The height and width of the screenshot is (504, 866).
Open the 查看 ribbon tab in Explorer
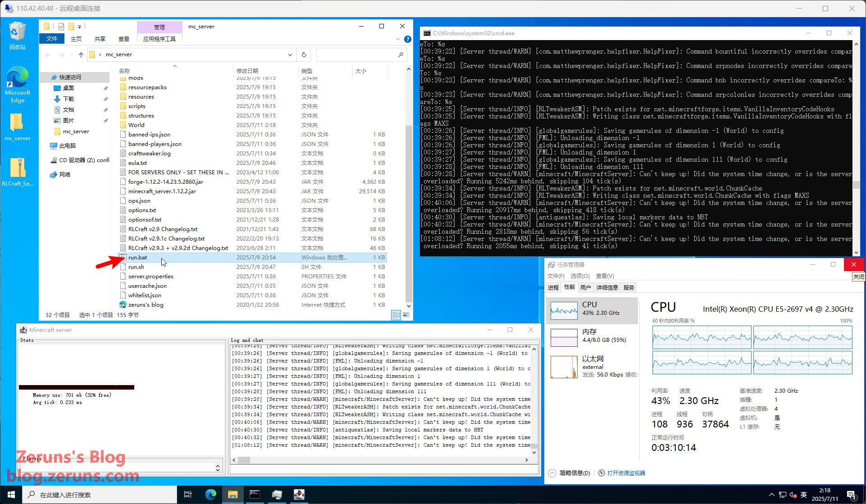click(x=123, y=39)
